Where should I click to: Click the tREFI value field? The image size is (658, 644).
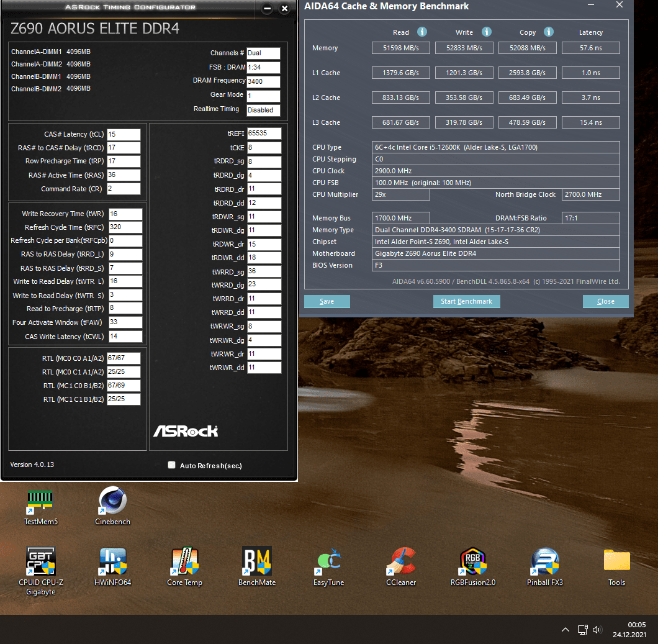coord(264,134)
